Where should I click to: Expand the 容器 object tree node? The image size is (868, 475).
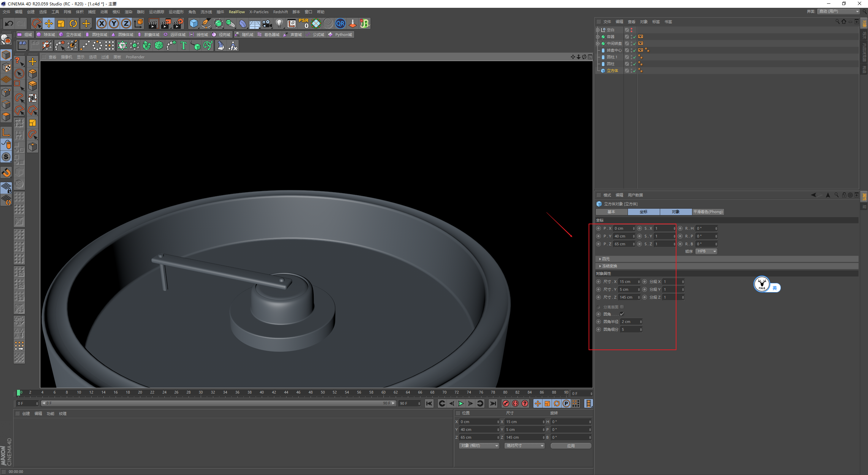(x=598, y=37)
